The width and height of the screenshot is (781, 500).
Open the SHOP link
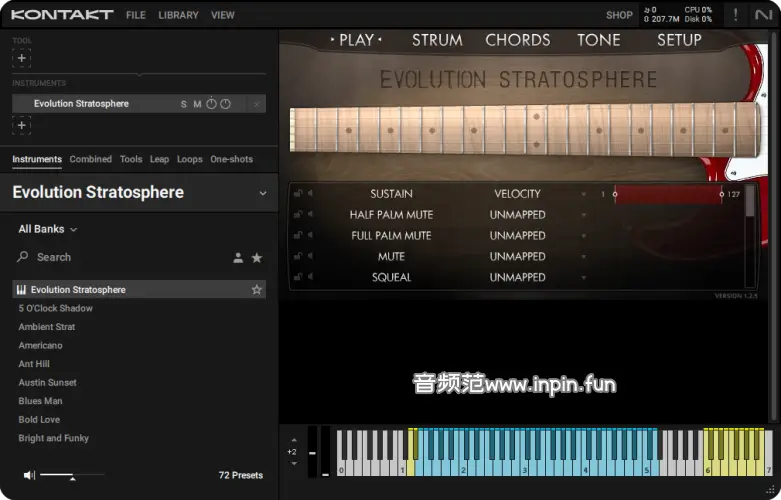pyautogui.click(x=619, y=15)
